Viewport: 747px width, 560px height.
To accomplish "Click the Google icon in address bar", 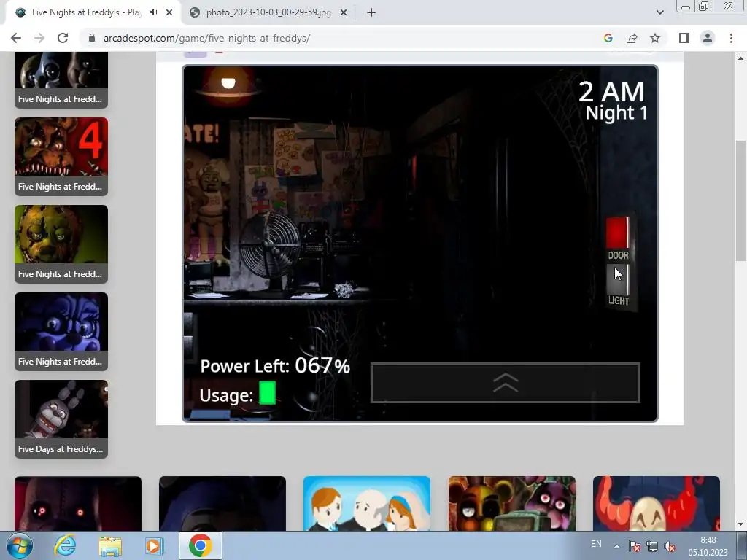I will click(608, 38).
